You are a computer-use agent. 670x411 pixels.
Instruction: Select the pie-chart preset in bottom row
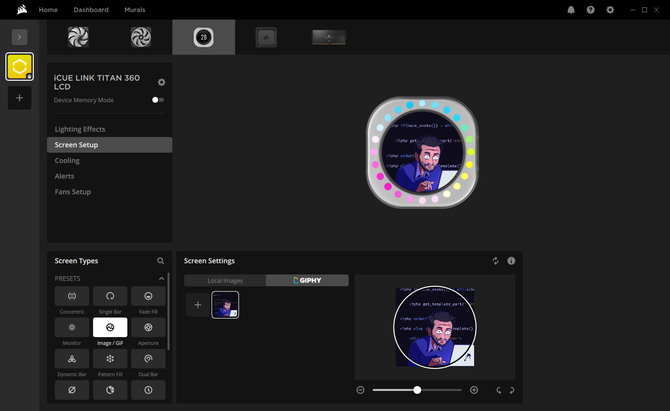click(110, 390)
